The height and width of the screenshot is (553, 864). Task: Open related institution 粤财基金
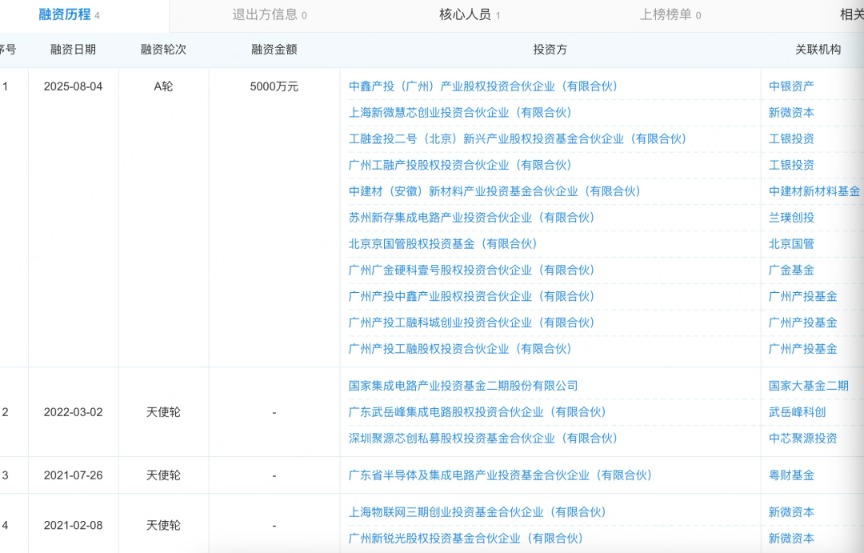791,475
